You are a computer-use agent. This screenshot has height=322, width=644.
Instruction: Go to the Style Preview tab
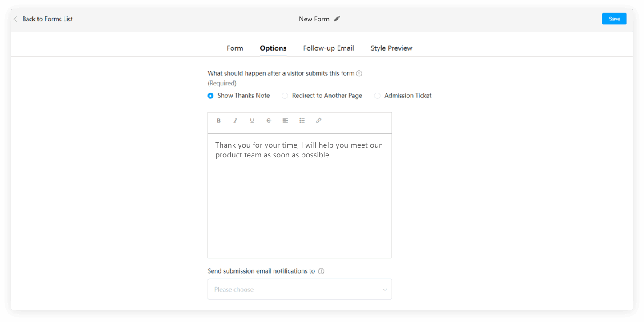pos(391,48)
